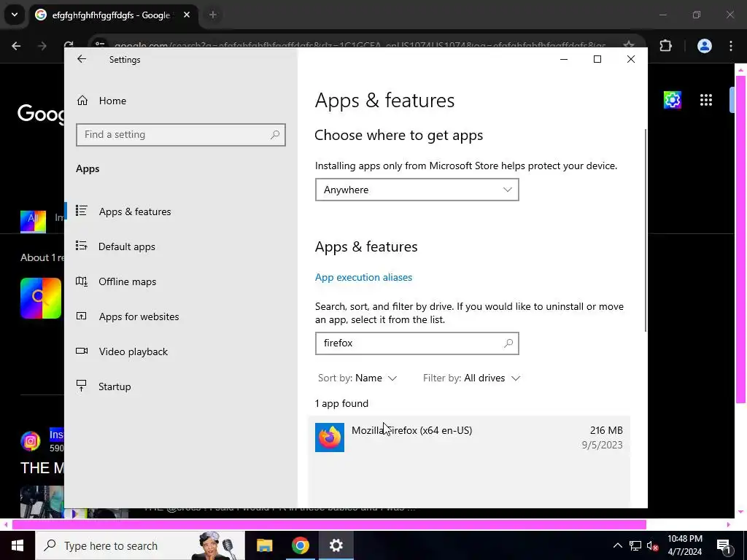Expand the Anywhere app source dropdown
The height and width of the screenshot is (560, 747).
tap(417, 190)
